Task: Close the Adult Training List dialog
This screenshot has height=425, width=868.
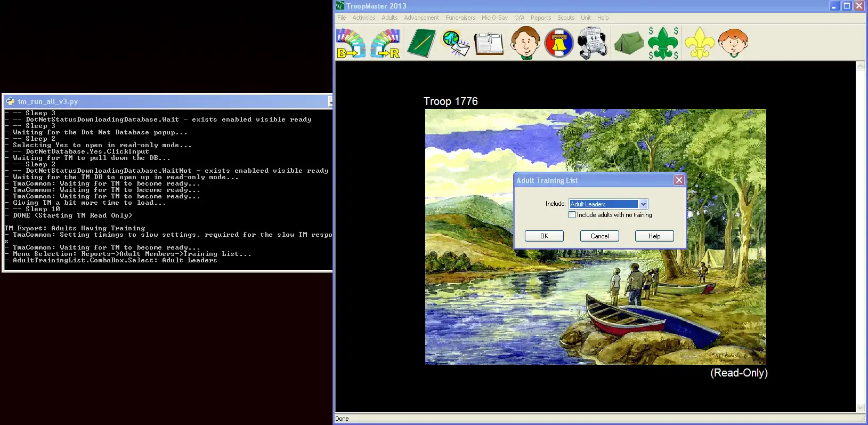Action: click(679, 180)
